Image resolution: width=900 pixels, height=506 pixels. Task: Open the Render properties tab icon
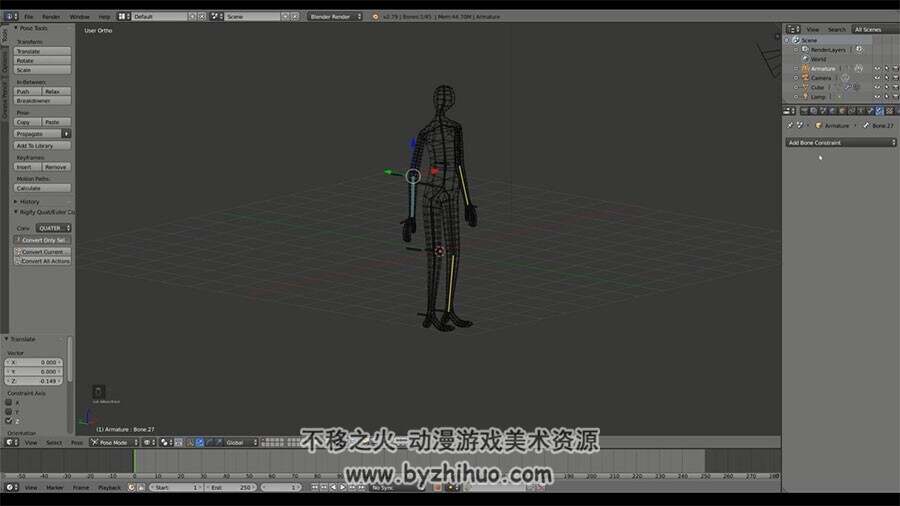coord(805,111)
